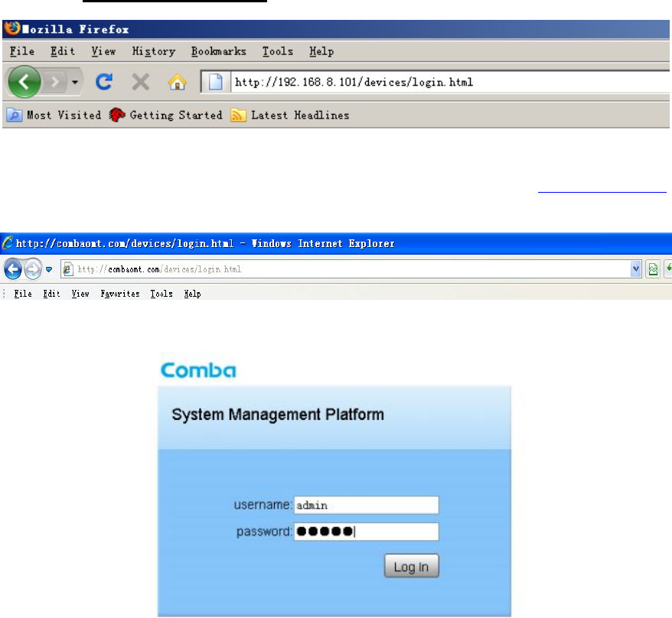The height and width of the screenshot is (618, 672).
Task: Open Firefox History menu
Action: [x=153, y=51]
